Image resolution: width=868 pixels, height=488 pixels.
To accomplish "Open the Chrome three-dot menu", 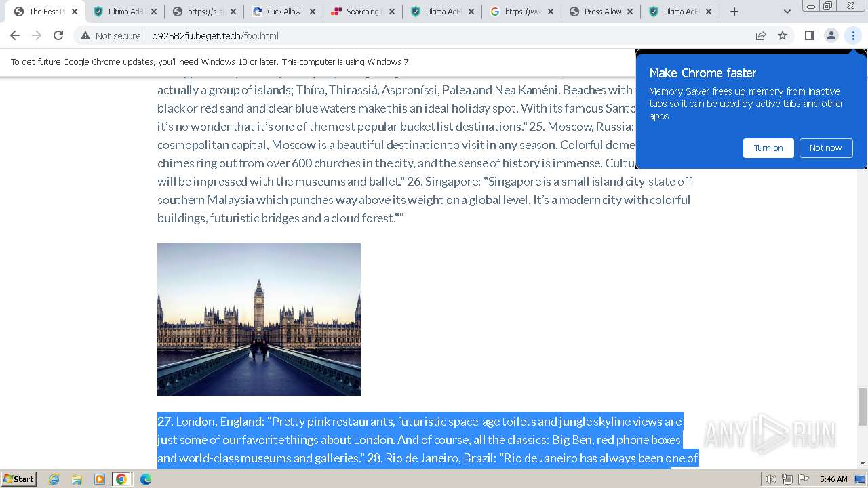I will click(x=853, y=36).
